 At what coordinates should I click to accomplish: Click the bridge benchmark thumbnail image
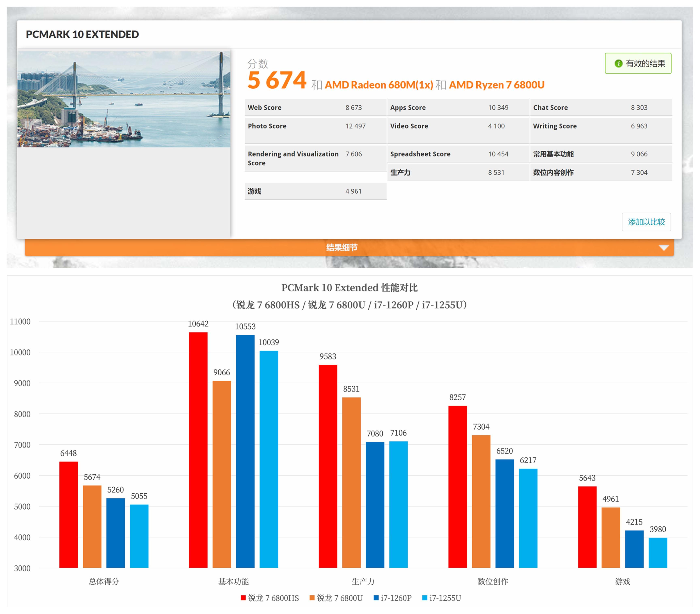[124, 99]
